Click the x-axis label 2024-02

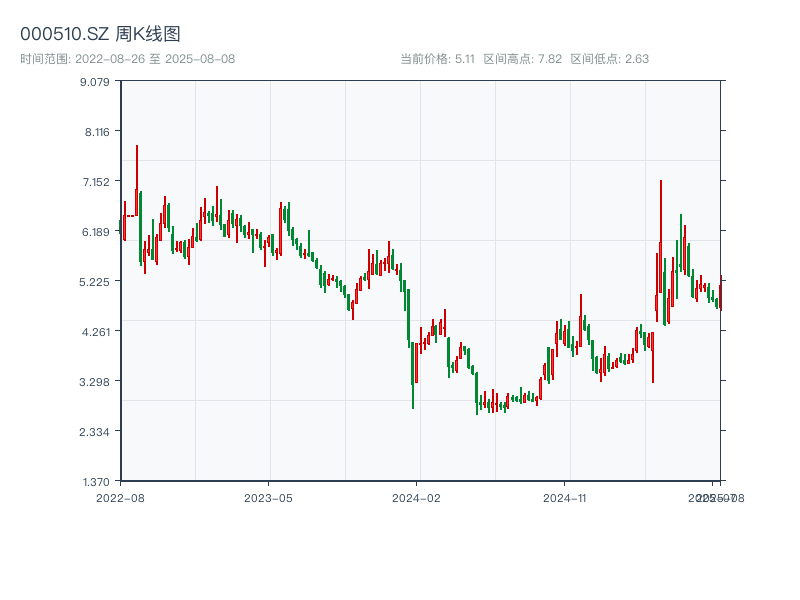click(416, 498)
